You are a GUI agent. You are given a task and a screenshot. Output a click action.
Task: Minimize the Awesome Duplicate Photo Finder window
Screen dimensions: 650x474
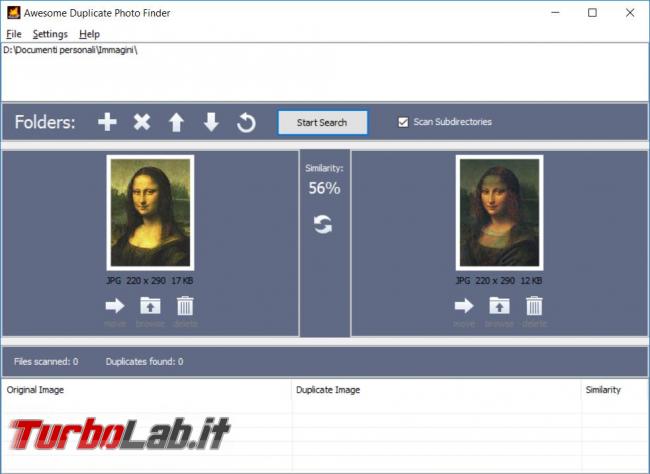(555, 13)
